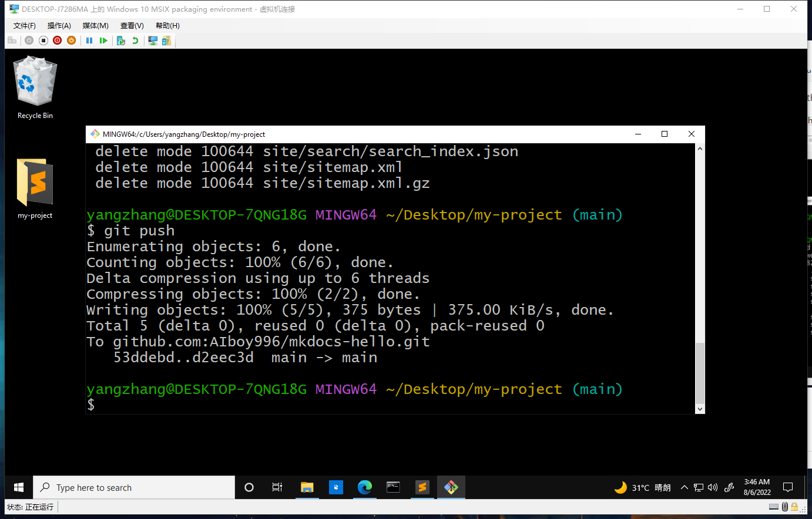The image size is (812, 519).
Task: Open the 媒体(M) dropdown menu
Action: [95, 26]
